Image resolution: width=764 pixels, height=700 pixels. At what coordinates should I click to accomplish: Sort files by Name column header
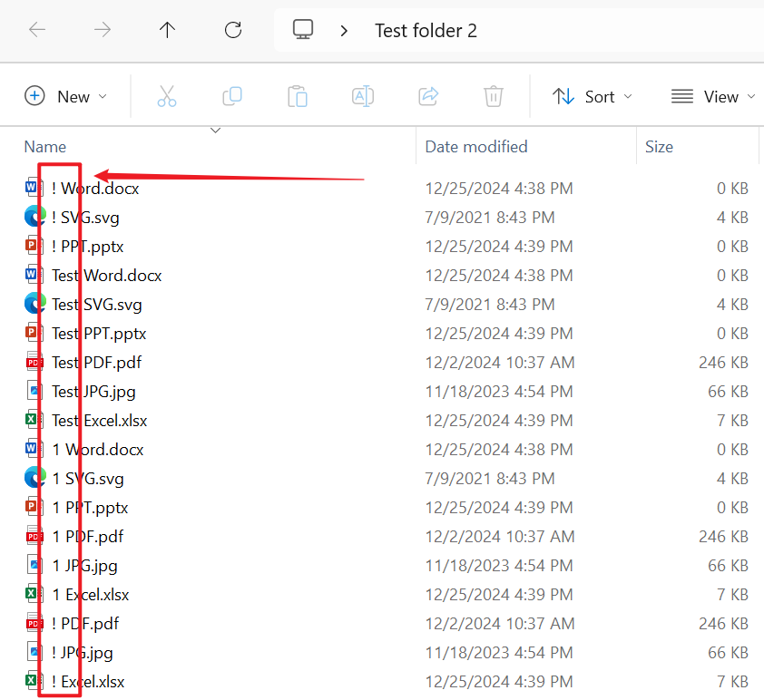[x=45, y=146]
